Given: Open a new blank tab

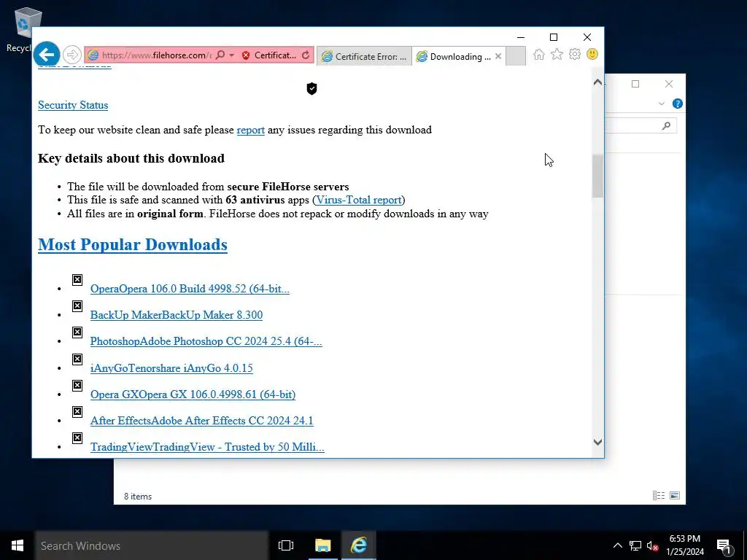Looking at the screenshot, I should [516, 56].
